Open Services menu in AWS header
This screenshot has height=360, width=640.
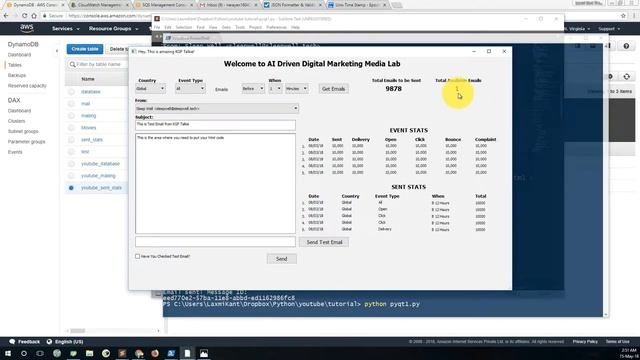pos(65,29)
